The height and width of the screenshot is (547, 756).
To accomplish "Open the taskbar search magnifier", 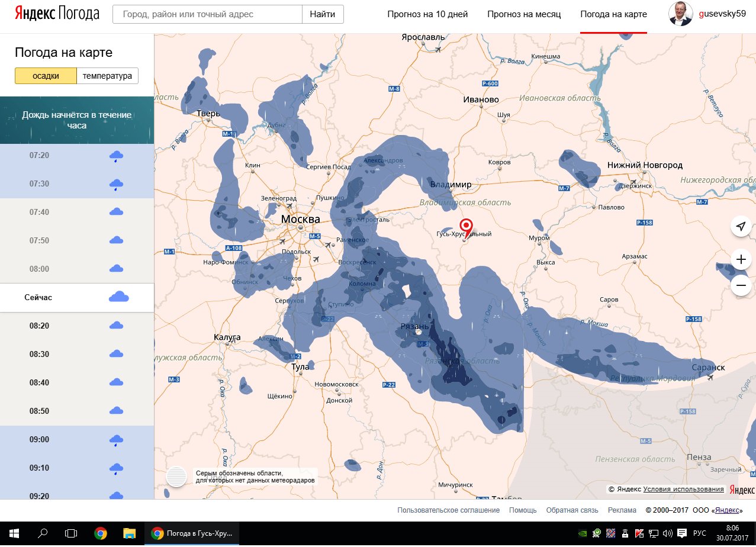I will (x=43, y=533).
